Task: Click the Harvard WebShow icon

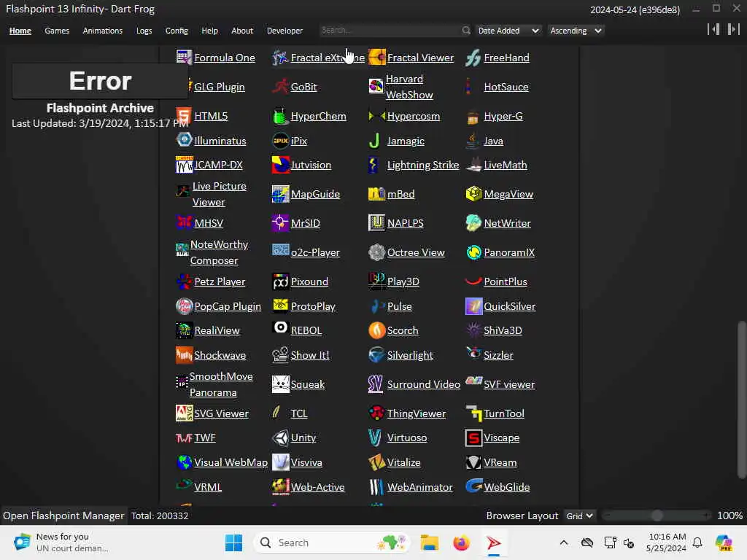Action: point(376,87)
